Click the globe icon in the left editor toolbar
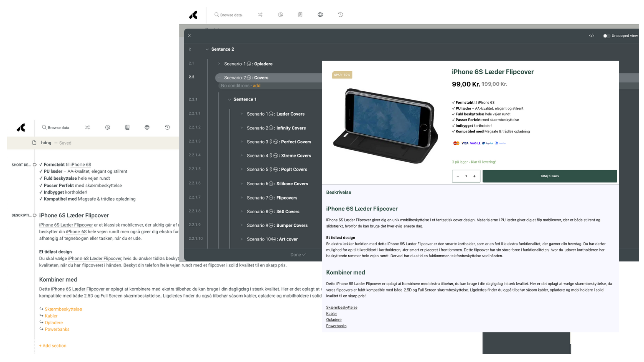 click(x=147, y=128)
